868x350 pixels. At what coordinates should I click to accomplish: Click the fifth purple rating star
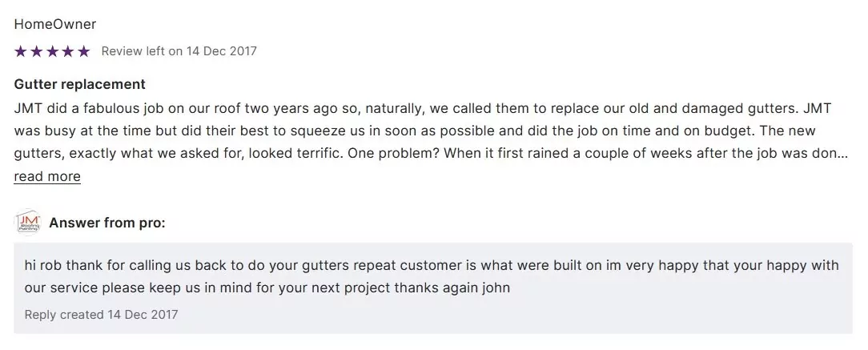(83, 51)
